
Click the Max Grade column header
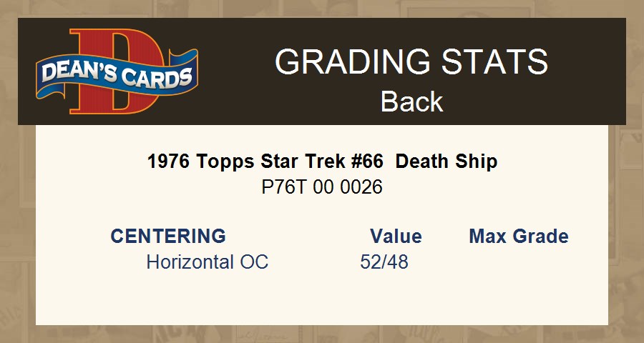point(519,237)
